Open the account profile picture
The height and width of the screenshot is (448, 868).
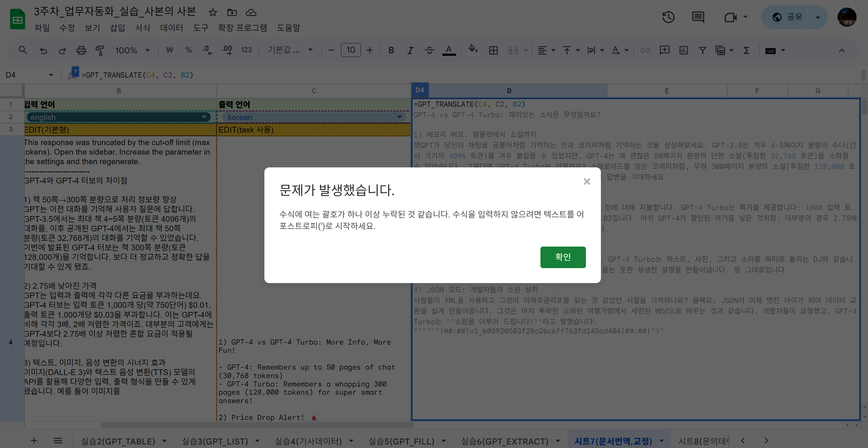(x=847, y=17)
